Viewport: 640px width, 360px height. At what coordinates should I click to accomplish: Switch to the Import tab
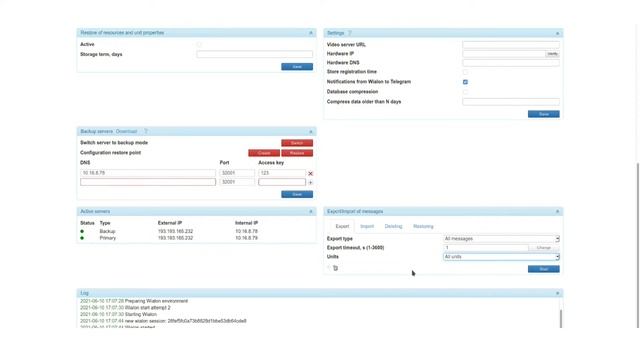pyautogui.click(x=367, y=227)
